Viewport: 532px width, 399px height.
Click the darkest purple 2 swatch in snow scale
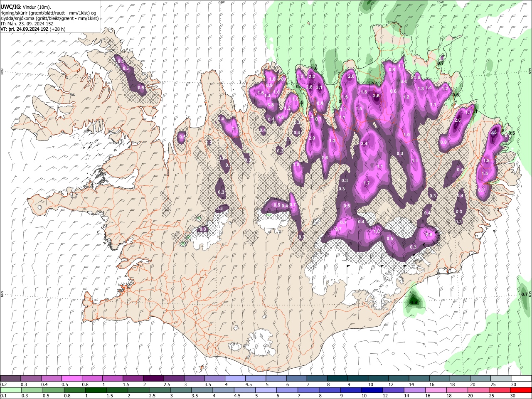point(153,378)
